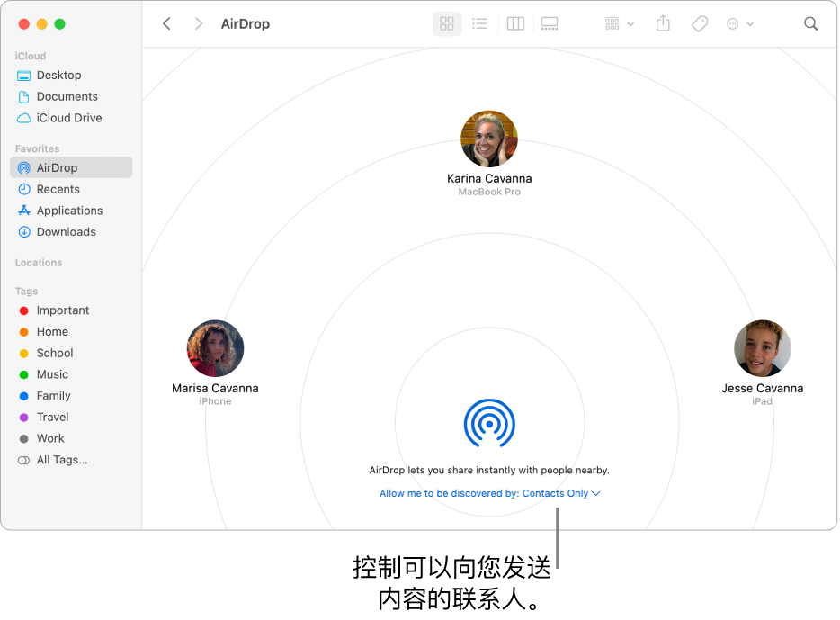840x620 pixels.
Task: Click the Locations section header
Action: click(x=39, y=263)
